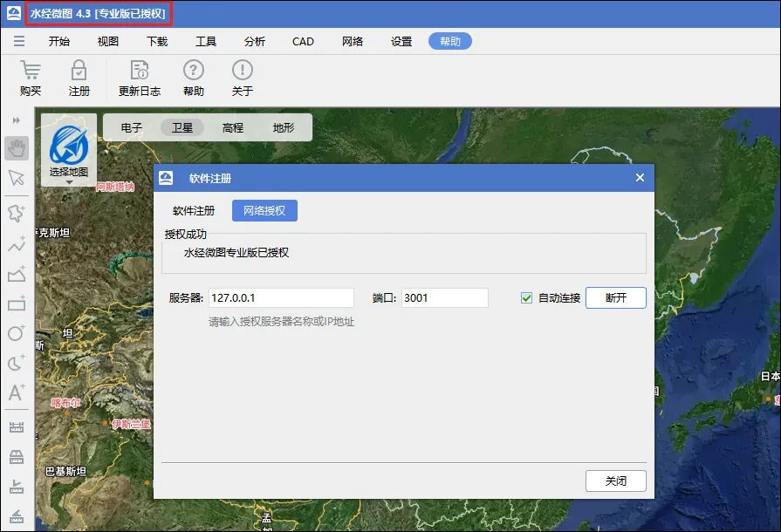Click the 注册 lock icon
The width and height of the screenshot is (781, 532).
click(x=79, y=70)
